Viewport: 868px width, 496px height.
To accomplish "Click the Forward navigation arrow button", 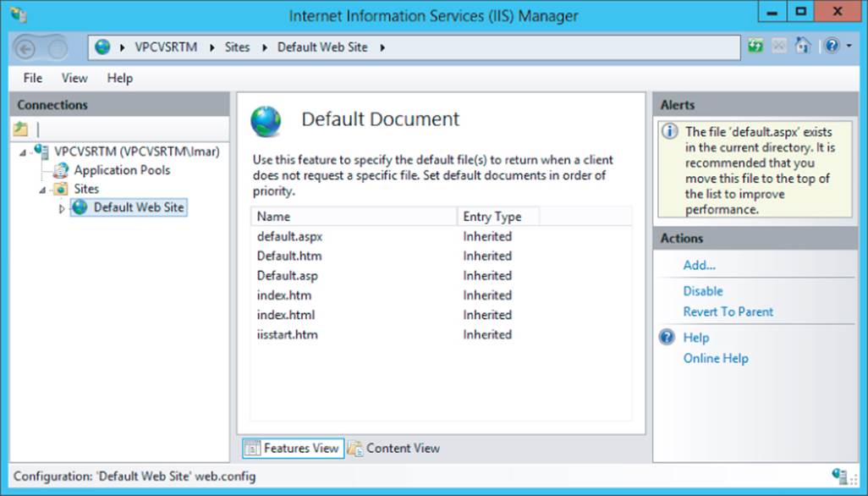I will click(57, 49).
